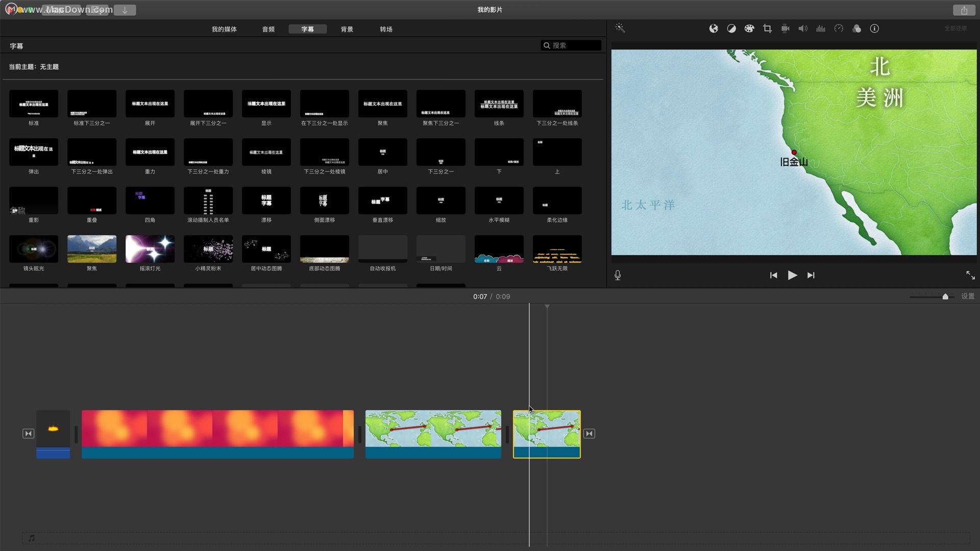Click the import download arrow button
The height and width of the screenshot is (551, 980).
point(125,10)
